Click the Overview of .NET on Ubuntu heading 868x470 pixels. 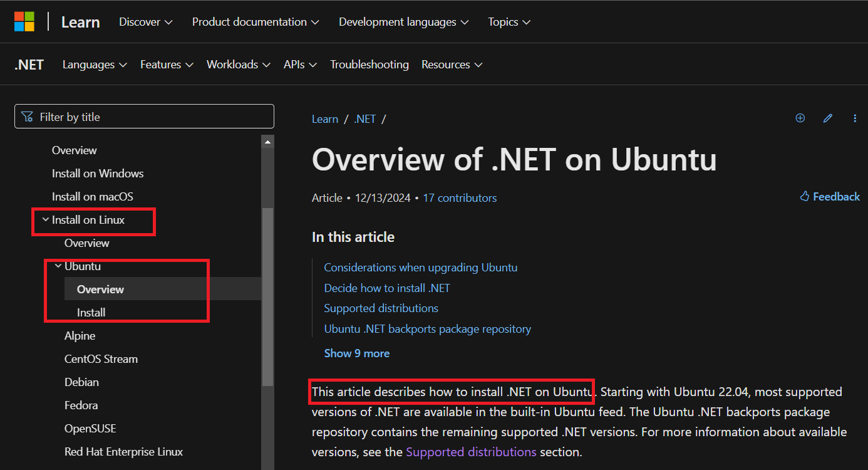coord(514,160)
